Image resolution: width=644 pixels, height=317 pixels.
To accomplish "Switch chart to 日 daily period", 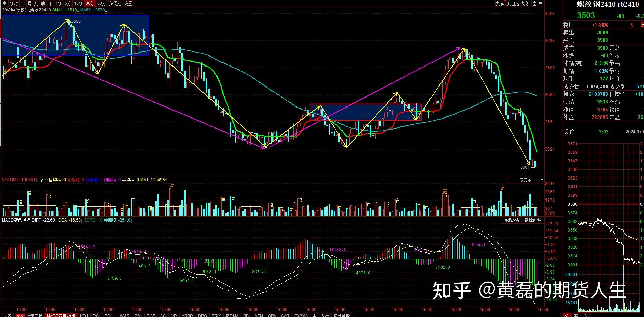I will tap(22, 3).
